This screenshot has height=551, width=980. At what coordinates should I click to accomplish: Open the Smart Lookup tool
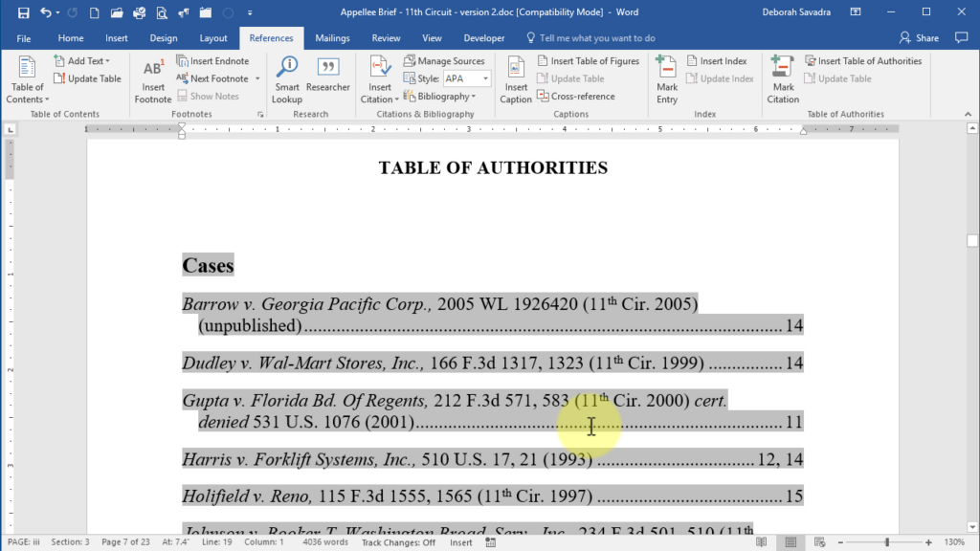(286, 77)
